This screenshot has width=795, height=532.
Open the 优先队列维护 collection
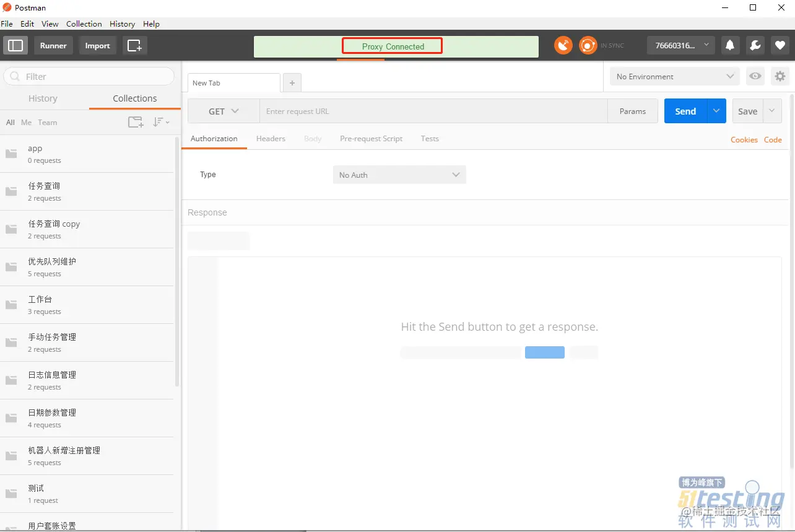point(87,267)
